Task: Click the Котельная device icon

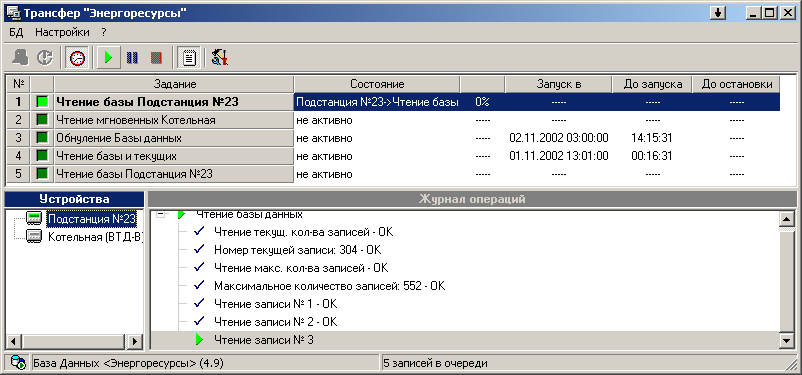Action: [x=34, y=237]
